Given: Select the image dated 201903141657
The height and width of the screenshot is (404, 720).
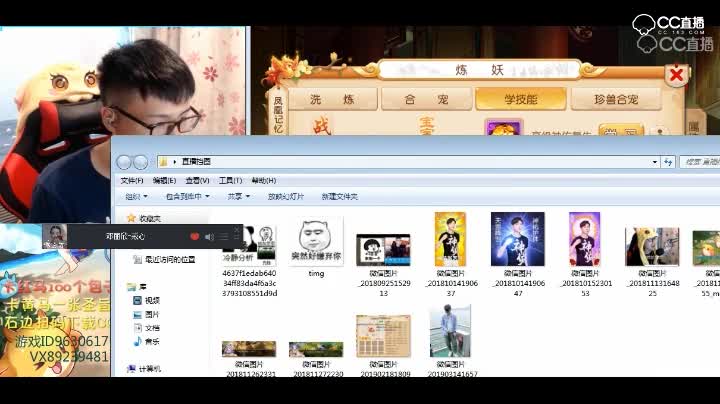Looking at the screenshot, I should [x=450, y=331].
